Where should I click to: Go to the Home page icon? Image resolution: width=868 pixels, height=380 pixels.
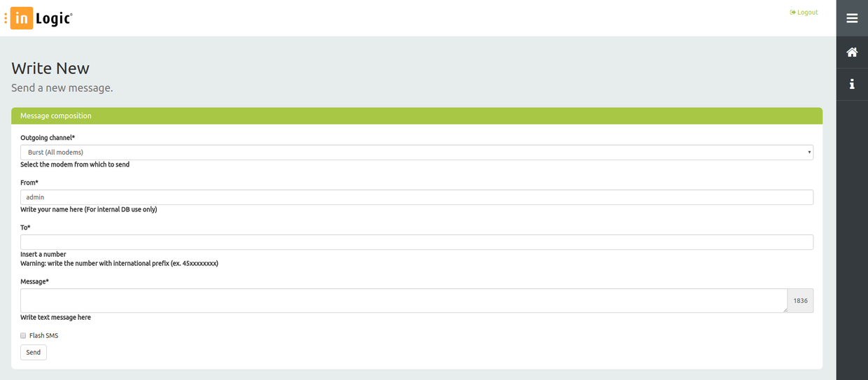pyautogui.click(x=852, y=52)
